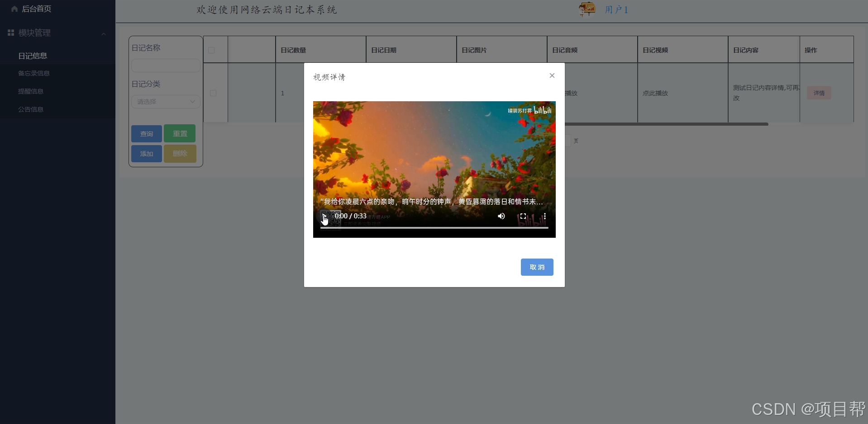Image resolution: width=868 pixels, height=424 pixels.
Task: Click the 模块管理 grid icon
Action: (11, 33)
